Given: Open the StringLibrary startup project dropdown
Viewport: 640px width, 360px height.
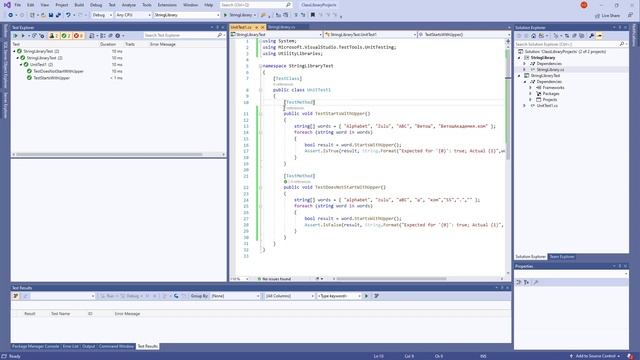Looking at the screenshot, I should point(187,15).
